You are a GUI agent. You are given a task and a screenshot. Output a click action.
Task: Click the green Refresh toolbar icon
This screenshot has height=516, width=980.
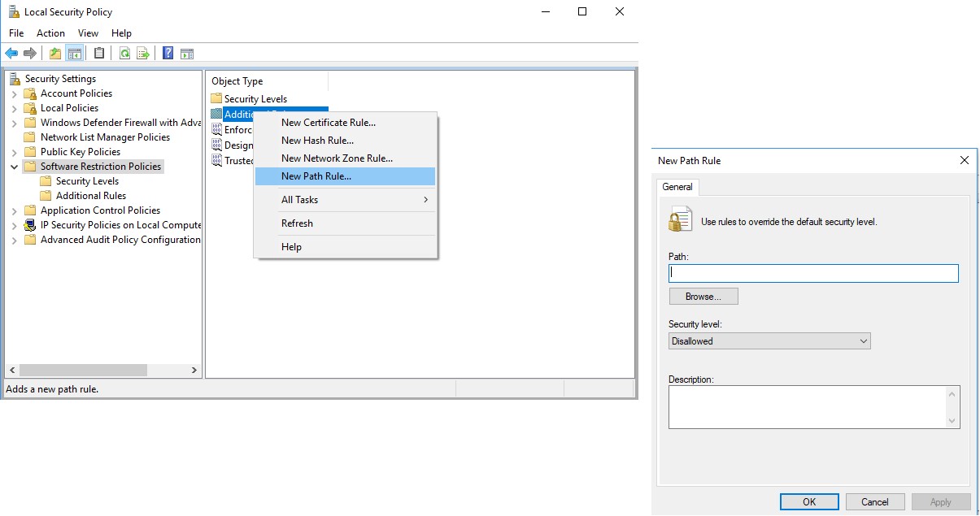point(124,54)
